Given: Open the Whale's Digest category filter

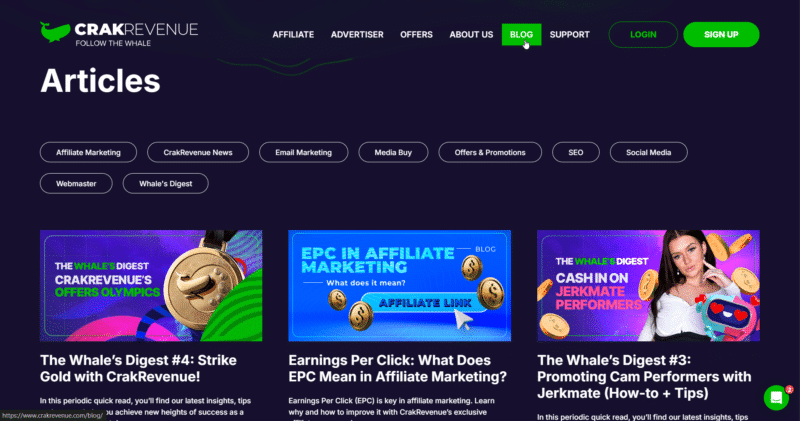Looking at the screenshot, I should pos(166,184).
